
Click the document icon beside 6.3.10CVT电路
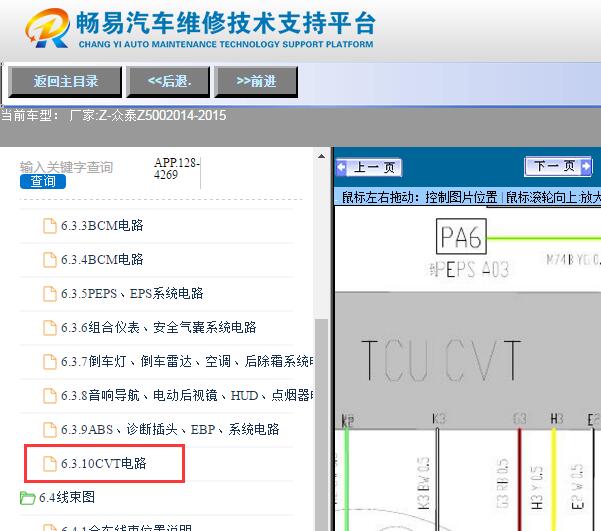click(49, 464)
